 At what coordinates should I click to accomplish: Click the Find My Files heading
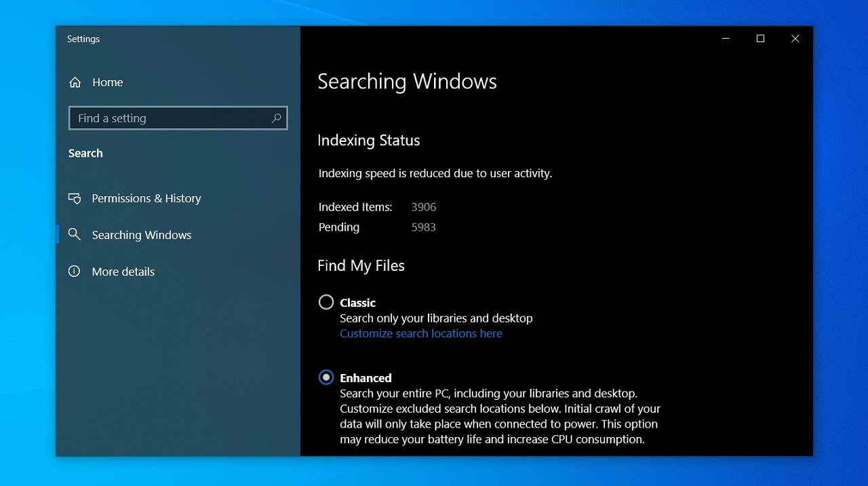coord(361,265)
